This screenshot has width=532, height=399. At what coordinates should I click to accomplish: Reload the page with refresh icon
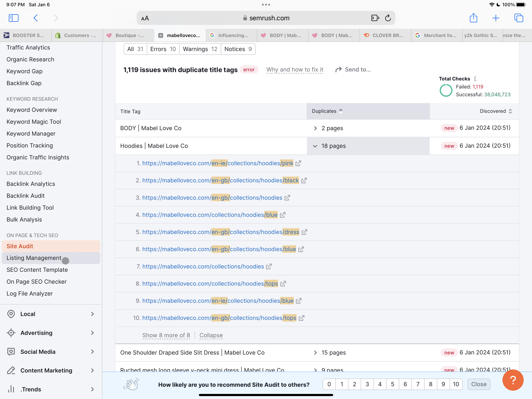(388, 18)
